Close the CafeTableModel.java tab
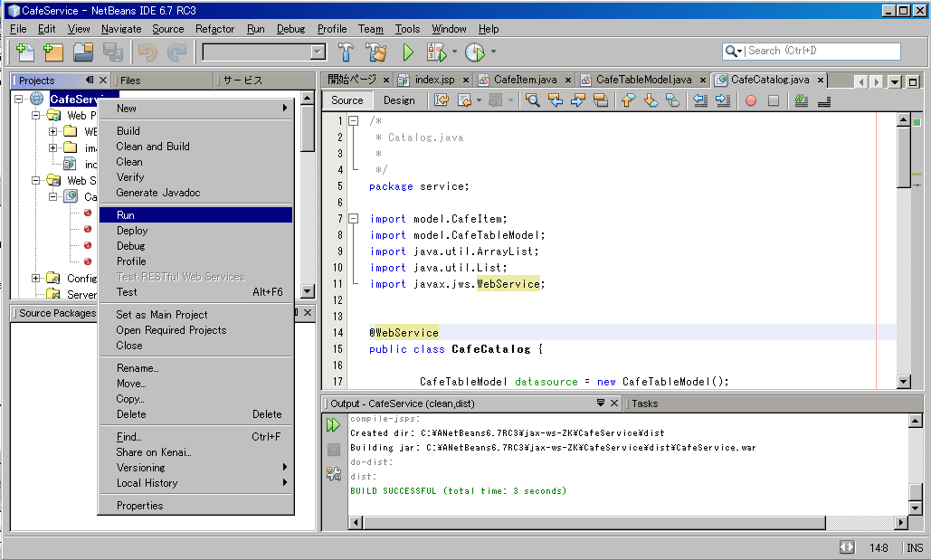The image size is (931, 560). pos(702,81)
